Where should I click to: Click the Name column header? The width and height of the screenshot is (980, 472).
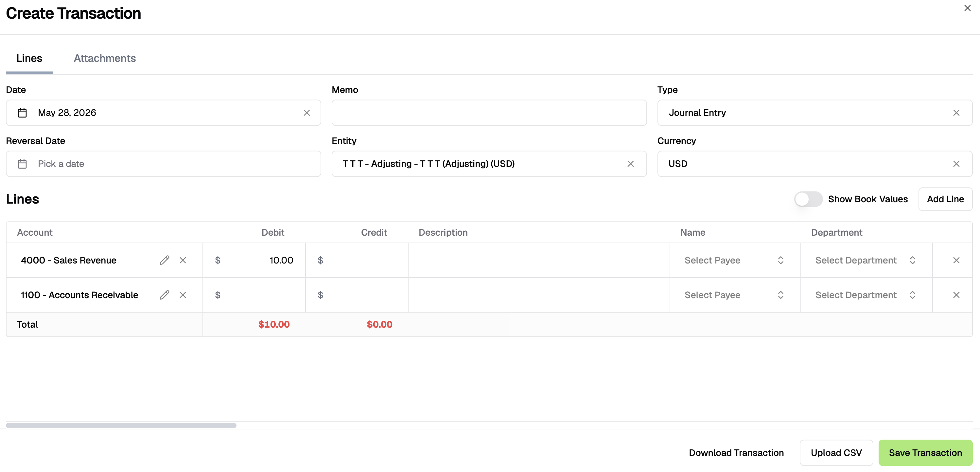692,233
